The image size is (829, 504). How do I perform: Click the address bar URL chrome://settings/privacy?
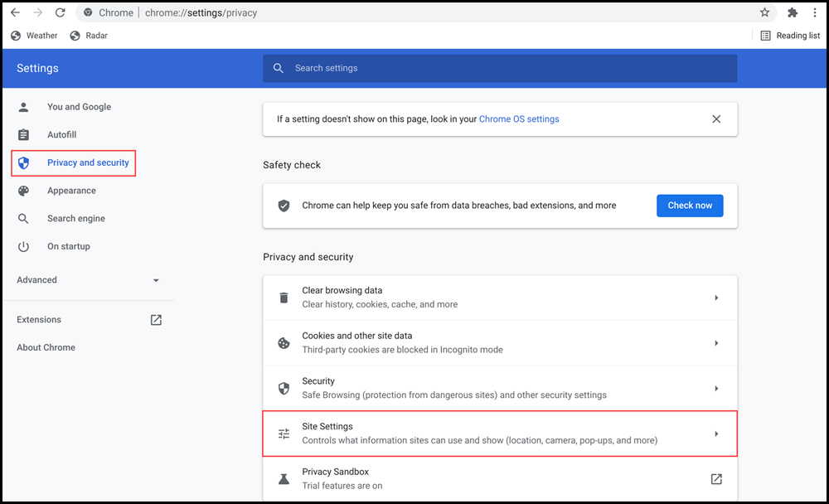[x=201, y=12]
